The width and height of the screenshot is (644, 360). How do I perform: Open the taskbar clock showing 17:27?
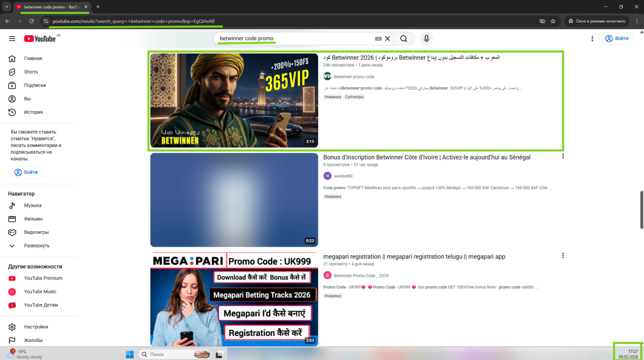click(628, 354)
